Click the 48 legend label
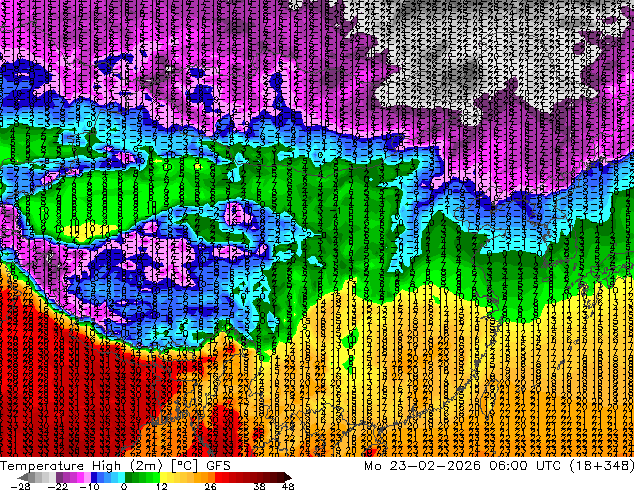This screenshot has height=490, width=634. 288,486
